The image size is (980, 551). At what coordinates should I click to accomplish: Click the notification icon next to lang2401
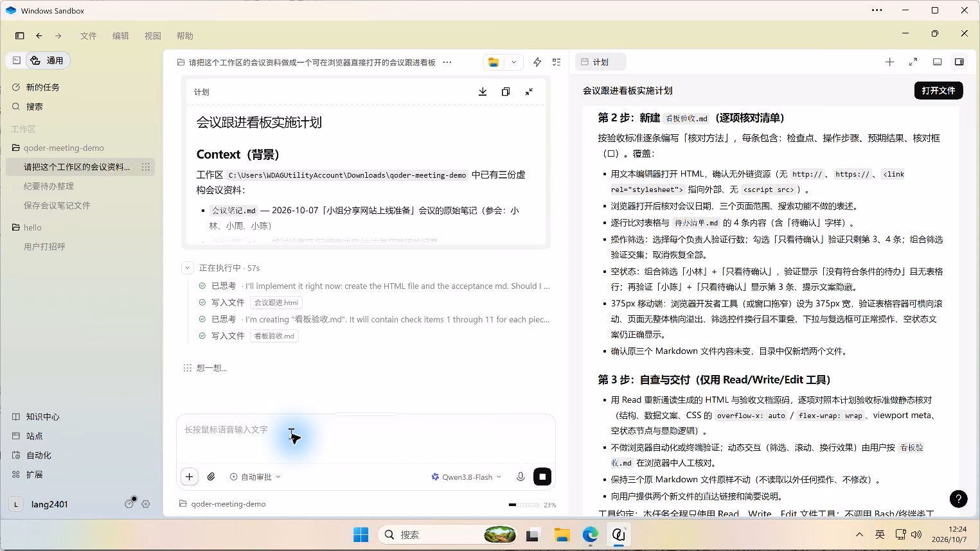click(129, 503)
